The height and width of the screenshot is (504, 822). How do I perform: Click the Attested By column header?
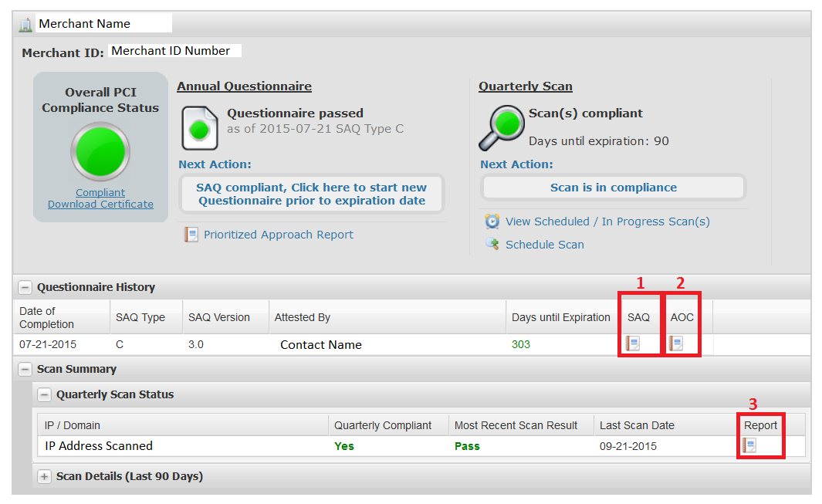point(387,317)
